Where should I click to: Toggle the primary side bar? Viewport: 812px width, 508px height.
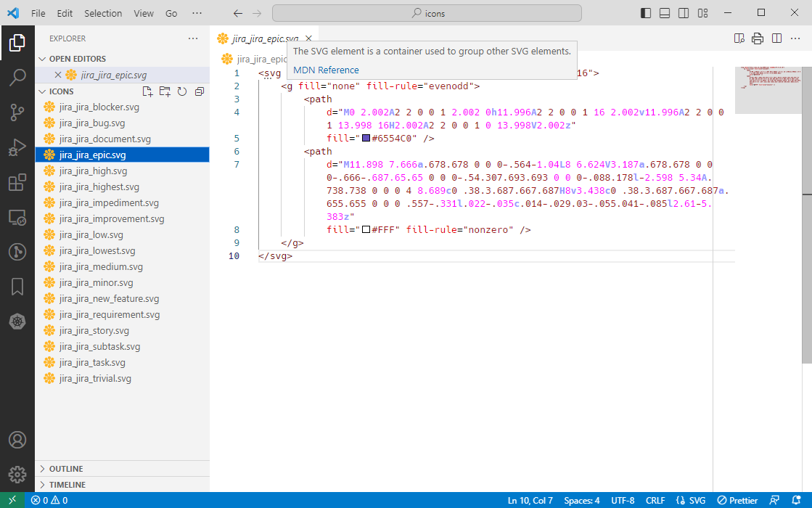coord(646,13)
